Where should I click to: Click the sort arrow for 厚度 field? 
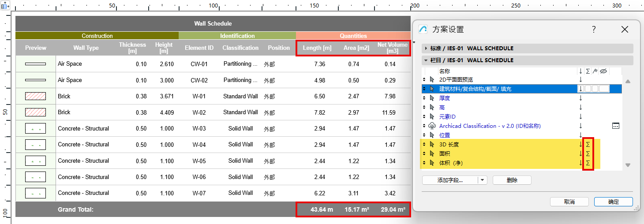click(x=580, y=98)
